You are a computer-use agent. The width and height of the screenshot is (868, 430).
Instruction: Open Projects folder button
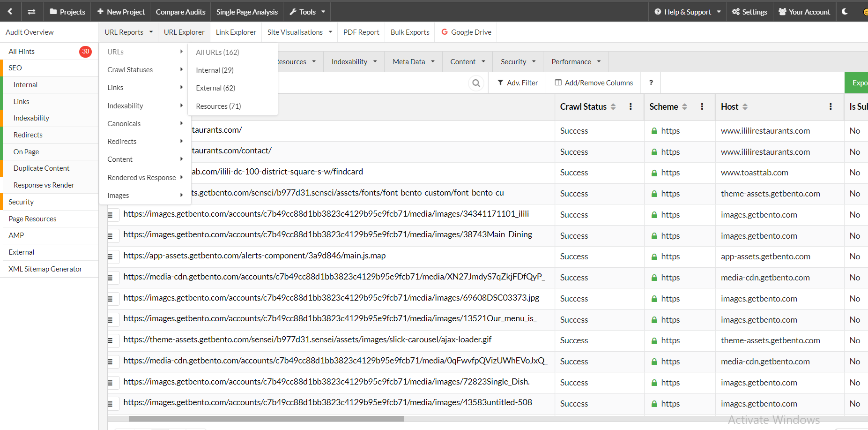point(67,12)
